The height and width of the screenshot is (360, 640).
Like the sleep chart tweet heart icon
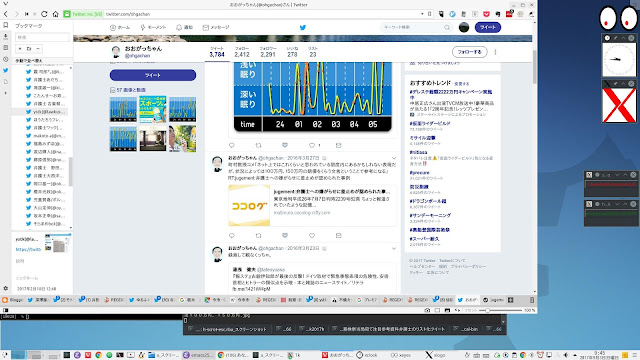[x=312, y=145]
